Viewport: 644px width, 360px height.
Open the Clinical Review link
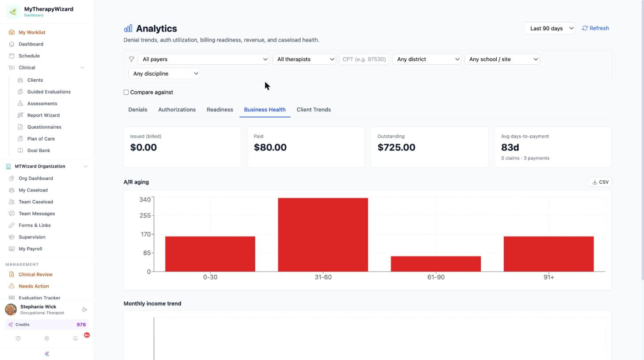click(35, 275)
